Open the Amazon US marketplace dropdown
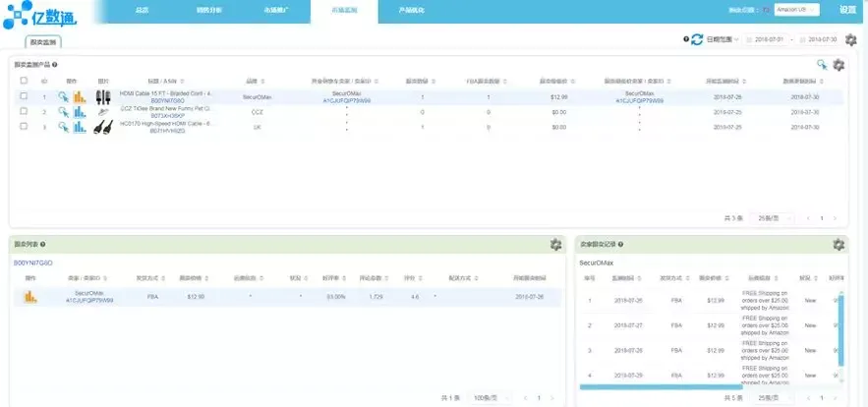Viewport: 868px width, 407px height. (796, 10)
